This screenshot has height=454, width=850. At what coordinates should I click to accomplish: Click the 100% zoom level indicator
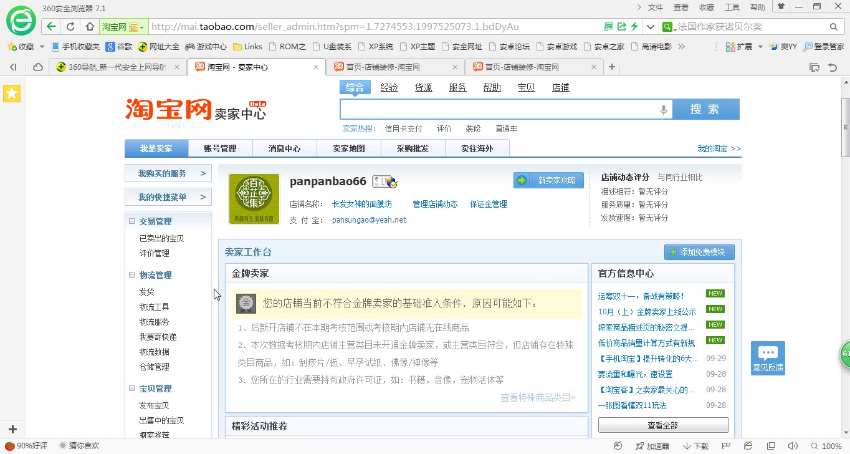pos(827,446)
